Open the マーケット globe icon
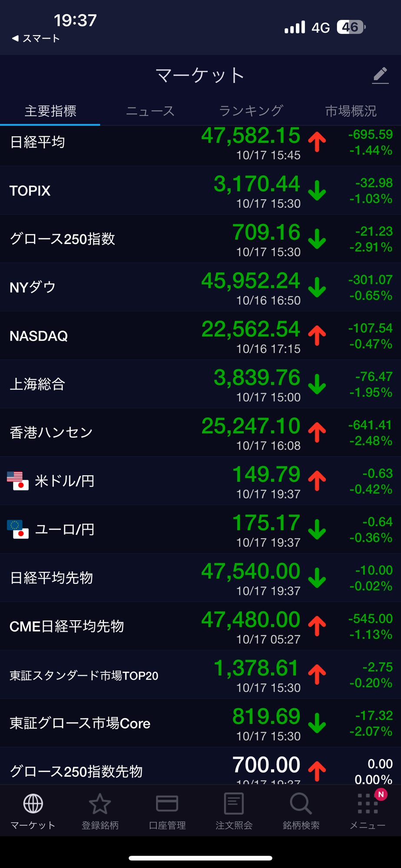Viewport: 401px width, 868px height. tap(33, 804)
